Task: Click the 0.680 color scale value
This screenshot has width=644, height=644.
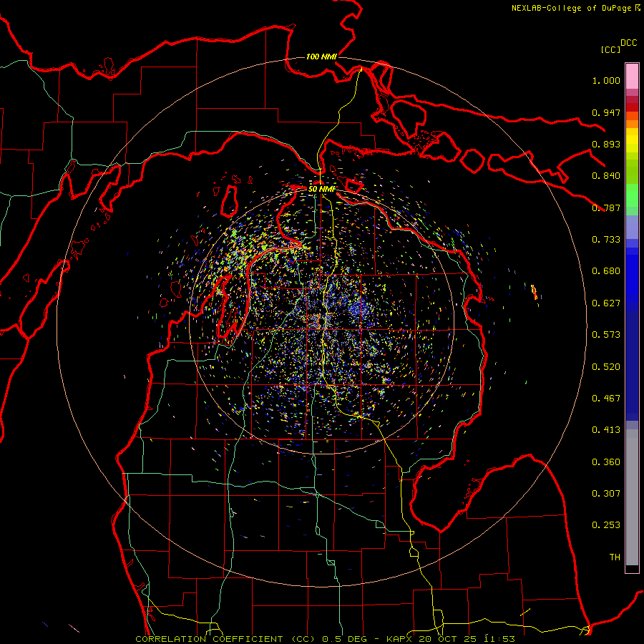Action: tap(606, 271)
